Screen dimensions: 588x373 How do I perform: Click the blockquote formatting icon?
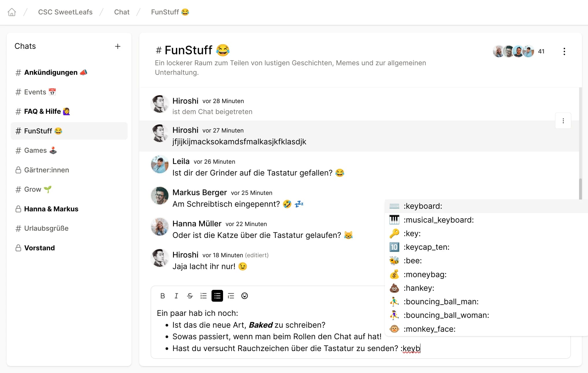[x=231, y=296]
